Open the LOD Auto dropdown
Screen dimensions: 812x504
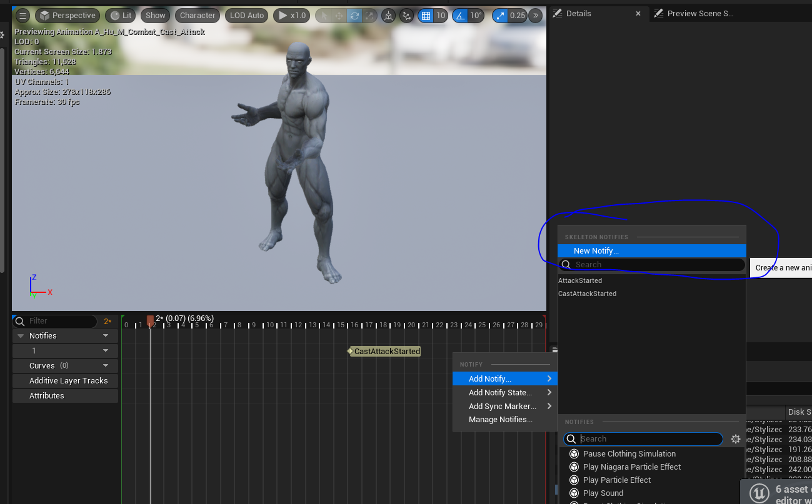247,16
